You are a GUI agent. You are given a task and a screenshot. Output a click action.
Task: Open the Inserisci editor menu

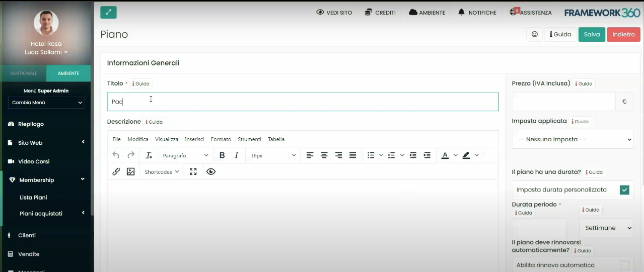click(x=194, y=139)
